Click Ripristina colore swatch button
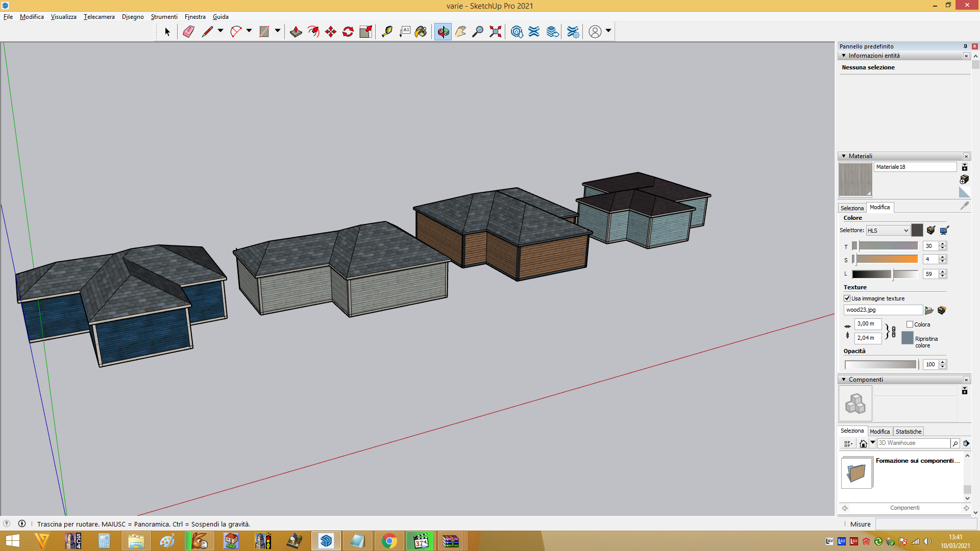 [x=908, y=338]
